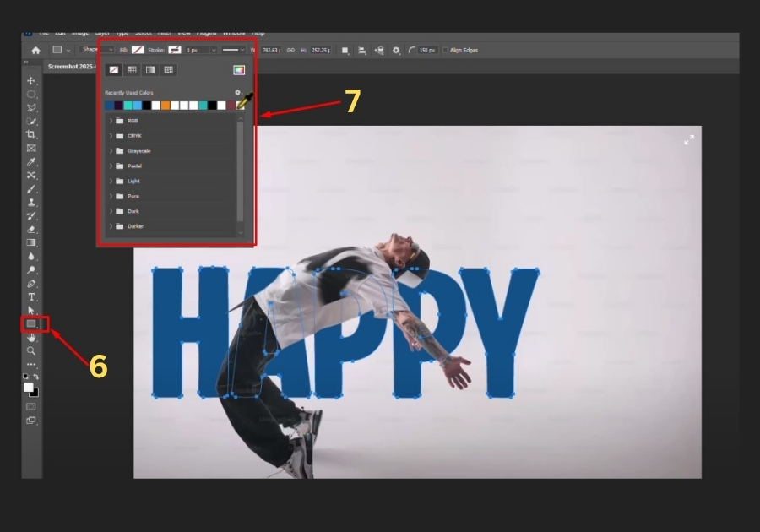The image size is (760, 532).
Task: Select the Path Selection tool
Action: tap(31, 310)
